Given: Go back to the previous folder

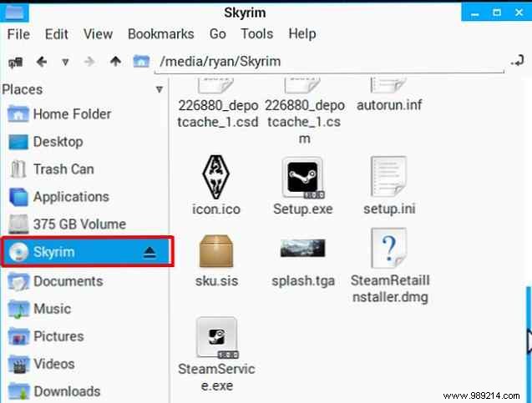Looking at the screenshot, I should (x=42, y=62).
